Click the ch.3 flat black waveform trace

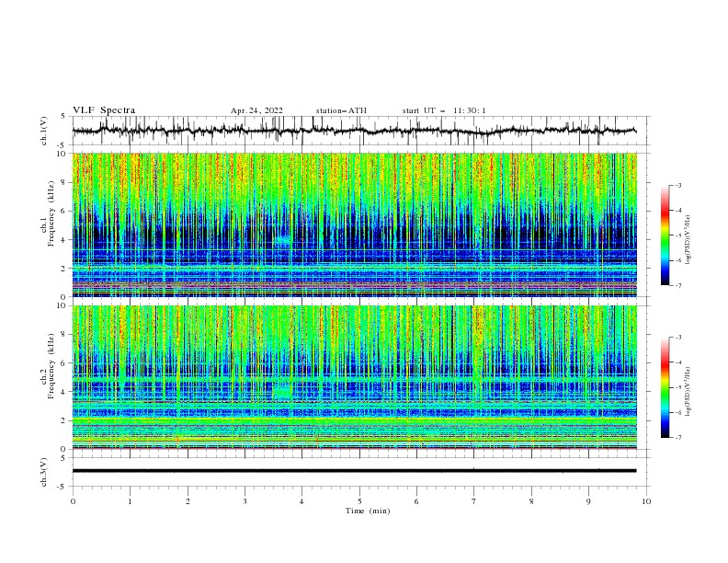354,471
